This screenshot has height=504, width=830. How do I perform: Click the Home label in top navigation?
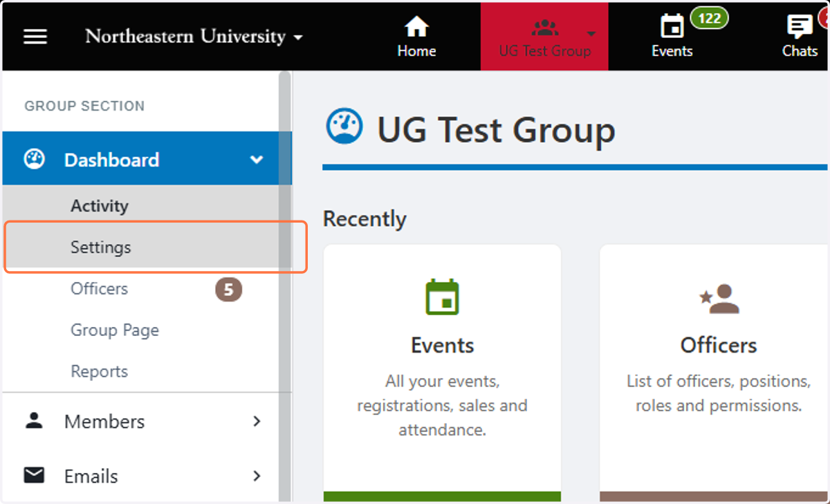(x=416, y=50)
